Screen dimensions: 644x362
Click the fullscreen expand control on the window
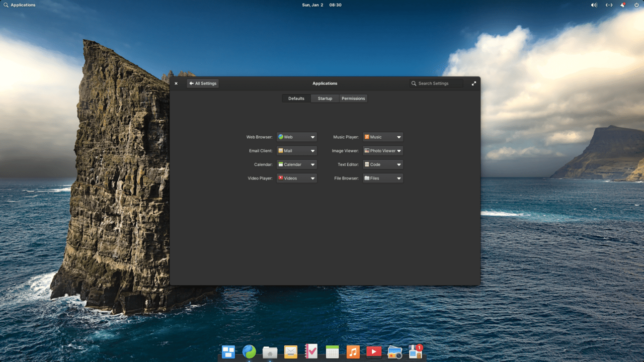[x=473, y=83]
